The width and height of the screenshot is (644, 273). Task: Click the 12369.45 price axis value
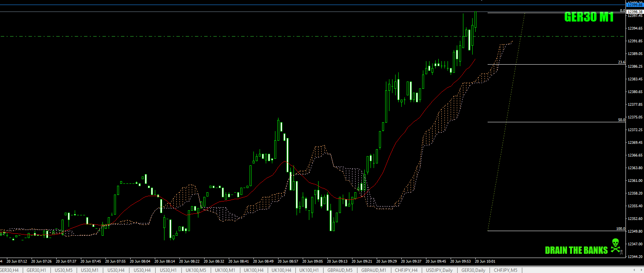click(635, 143)
